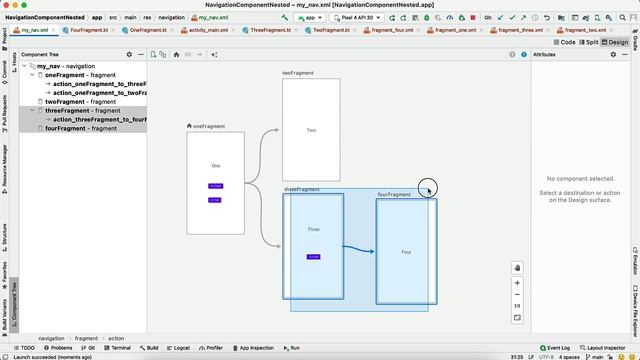Click the grey warning indicator icon
The height and width of the screenshot is (360, 640).
512,54
